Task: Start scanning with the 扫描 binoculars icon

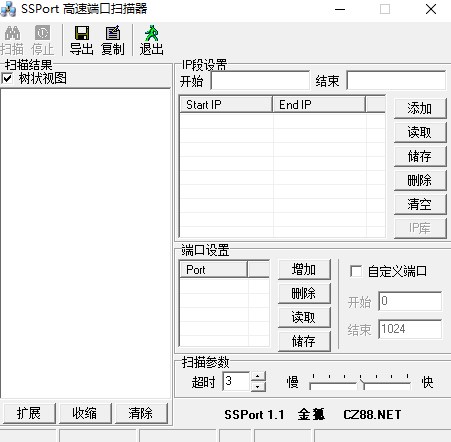Action: (12, 40)
